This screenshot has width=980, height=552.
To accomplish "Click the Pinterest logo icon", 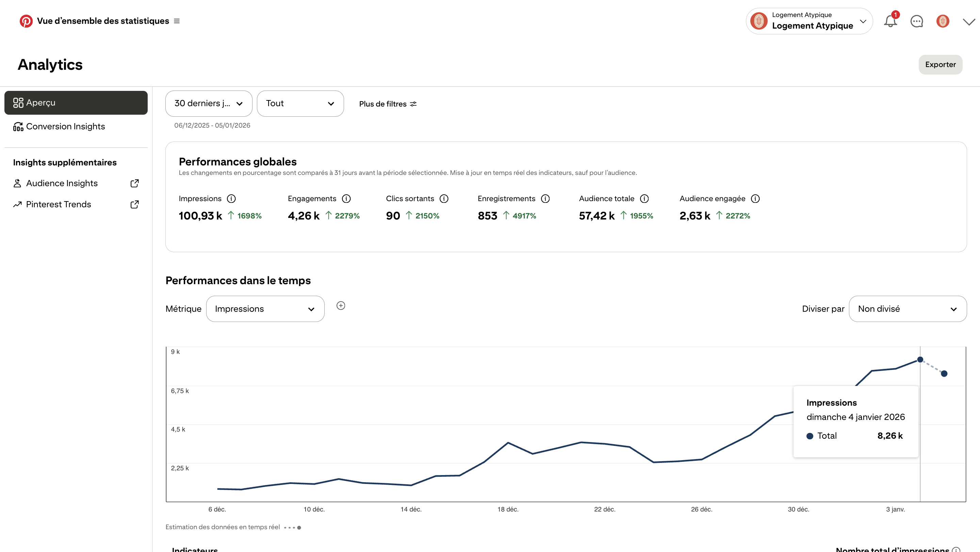I will tap(26, 21).
